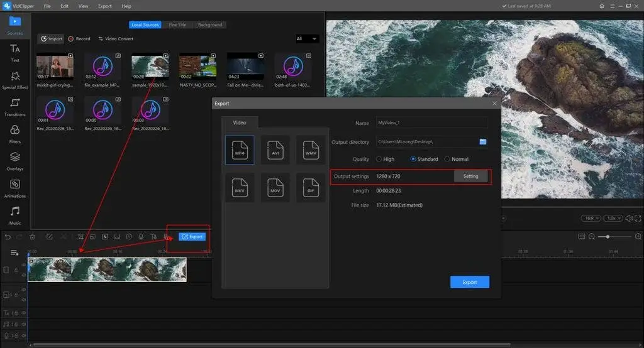Click the preview volume speaker icon

(x=629, y=219)
